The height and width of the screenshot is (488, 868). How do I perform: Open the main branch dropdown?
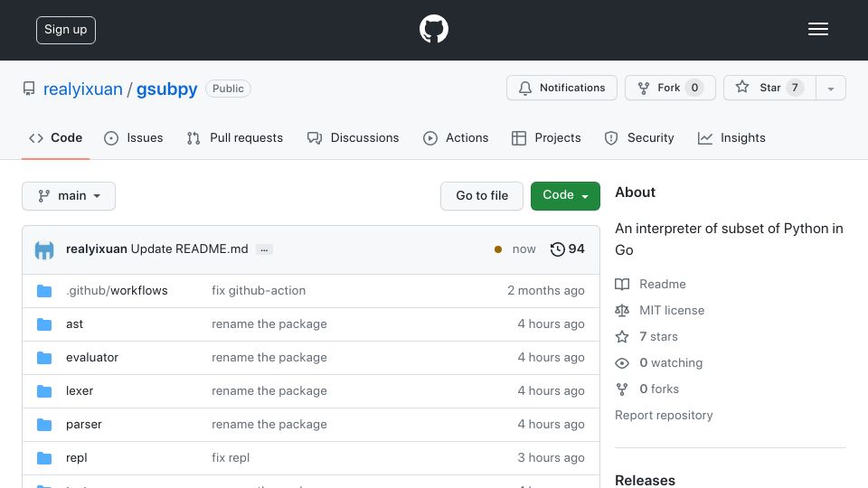pyautogui.click(x=69, y=196)
